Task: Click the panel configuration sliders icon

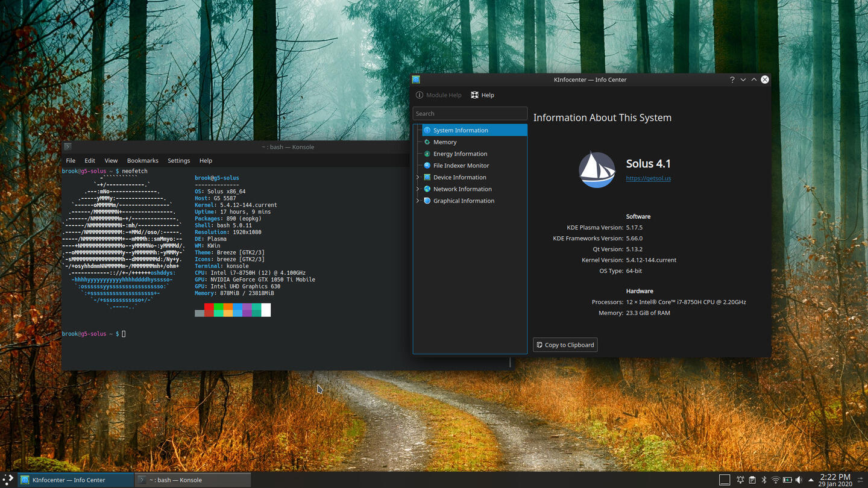Action: pyautogui.click(x=861, y=480)
